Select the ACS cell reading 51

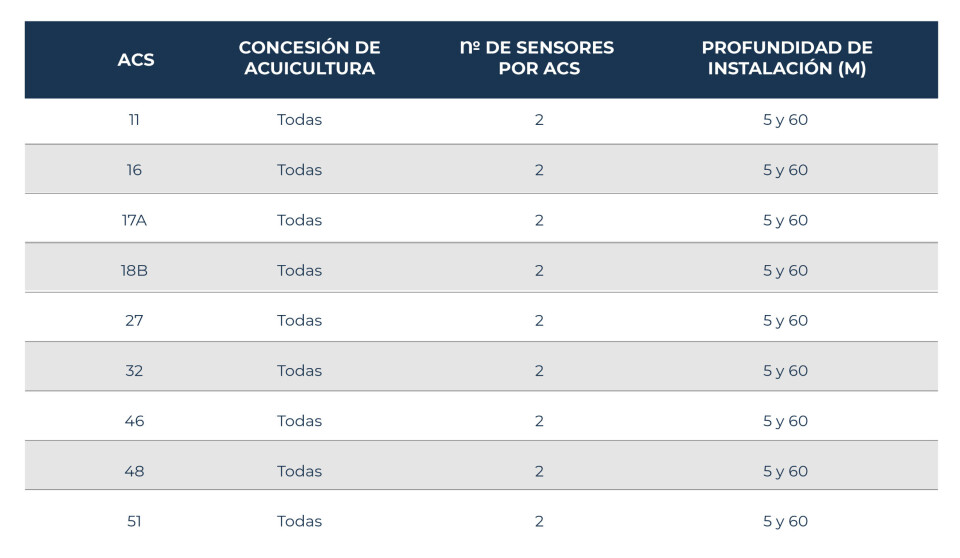[x=134, y=521]
